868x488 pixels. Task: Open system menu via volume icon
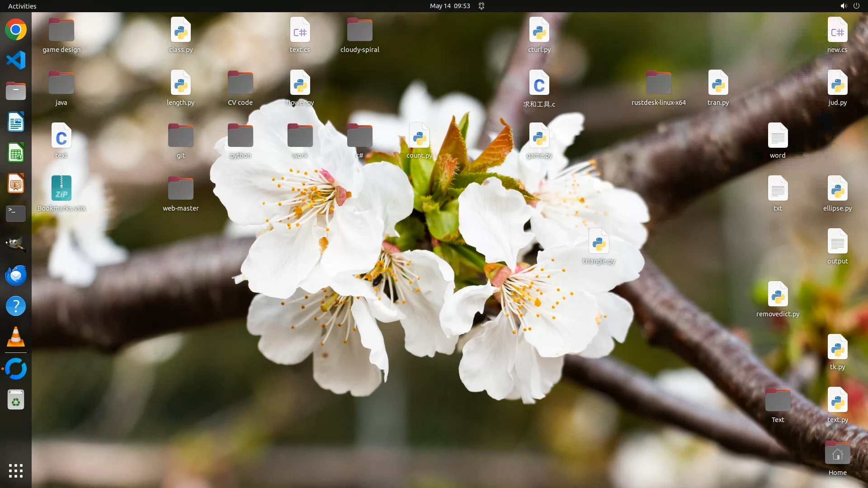[843, 6]
